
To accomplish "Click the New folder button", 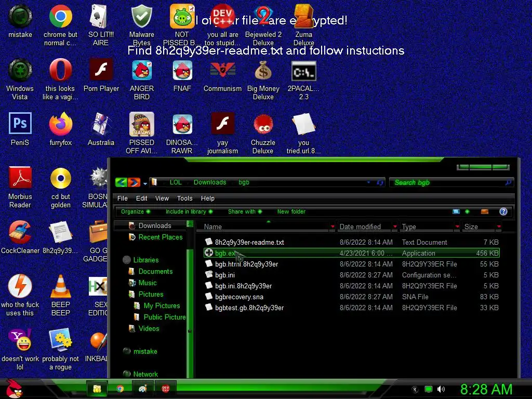I will [291, 212].
